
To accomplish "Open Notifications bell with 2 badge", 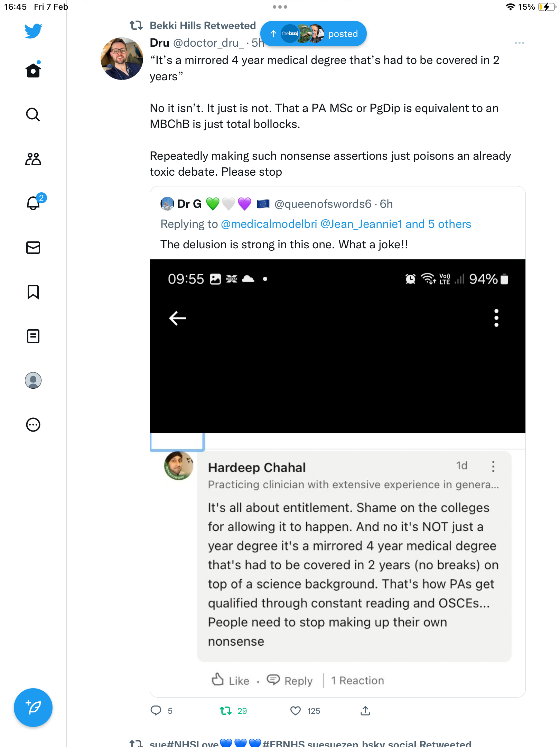I will click(35, 202).
